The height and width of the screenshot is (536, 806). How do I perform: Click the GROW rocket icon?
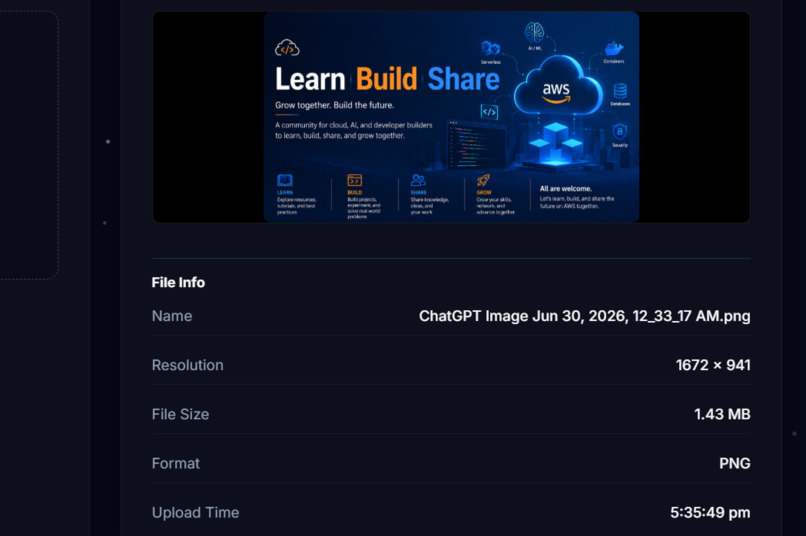483,180
